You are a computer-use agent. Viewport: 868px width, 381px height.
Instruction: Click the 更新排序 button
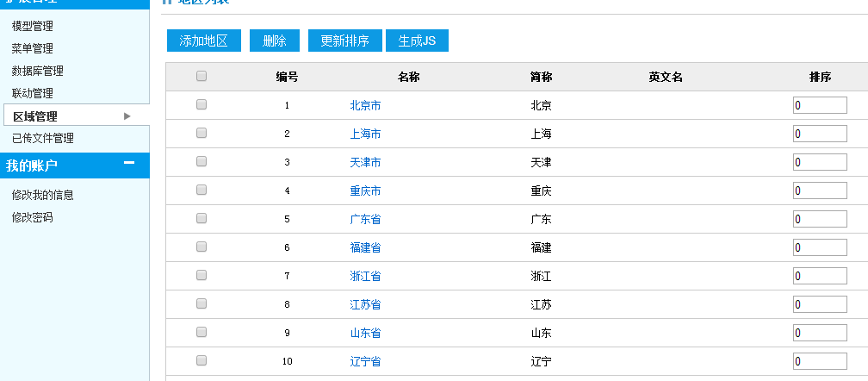coord(344,41)
